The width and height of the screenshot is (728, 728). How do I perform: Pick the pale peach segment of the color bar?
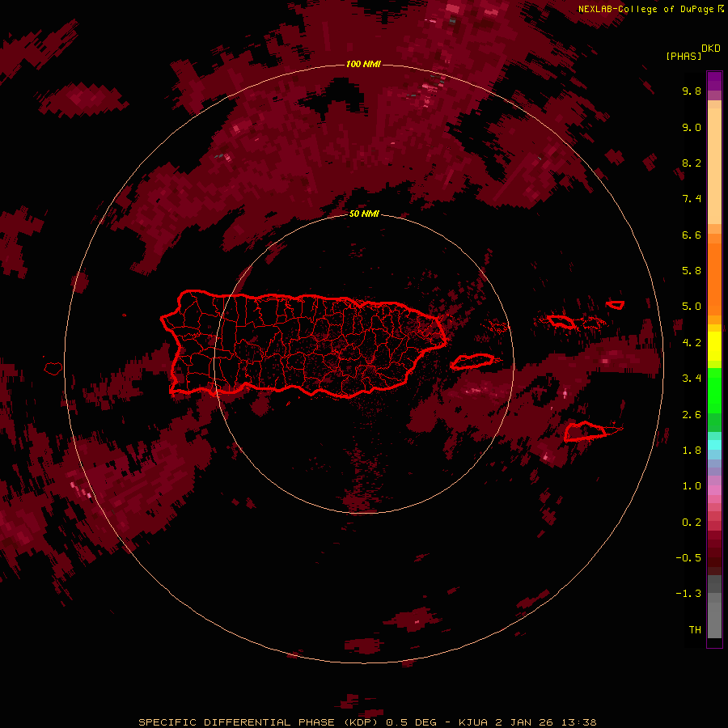(714, 166)
